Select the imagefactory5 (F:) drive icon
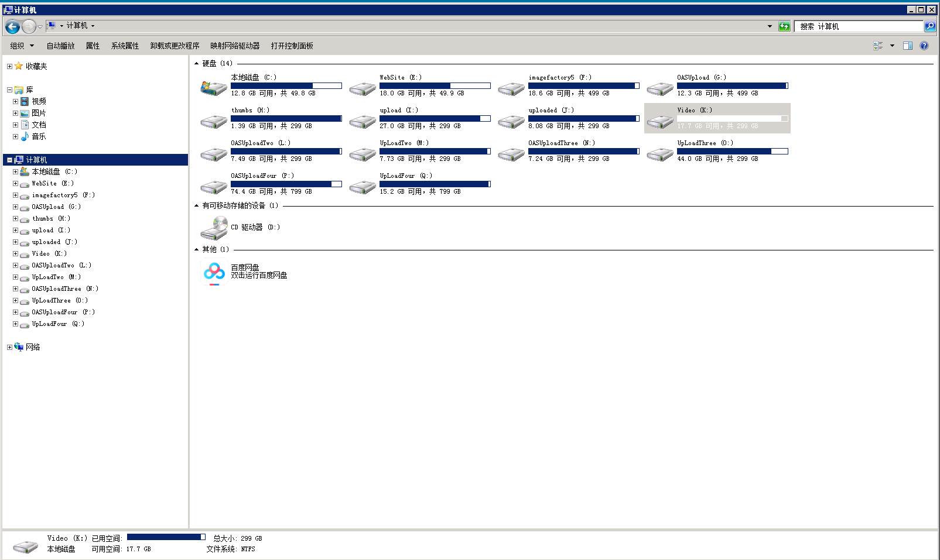Image resolution: width=940 pixels, height=560 pixels. coord(511,88)
